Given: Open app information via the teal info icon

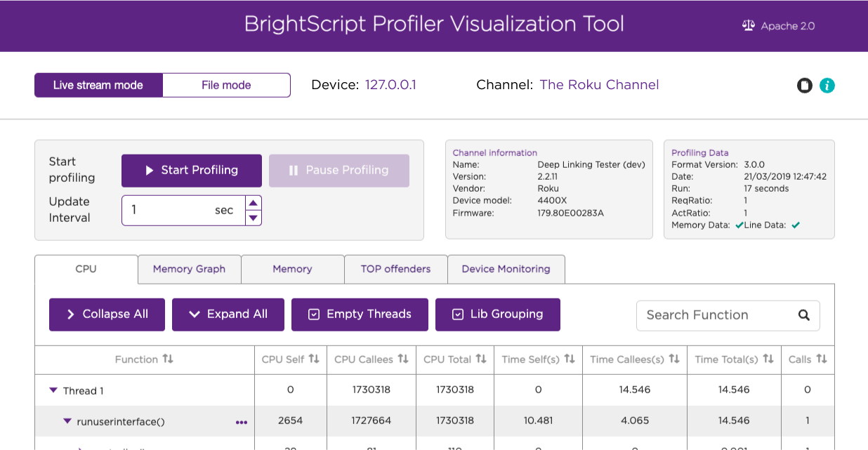Looking at the screenshot, I should (x=827, y=85).
